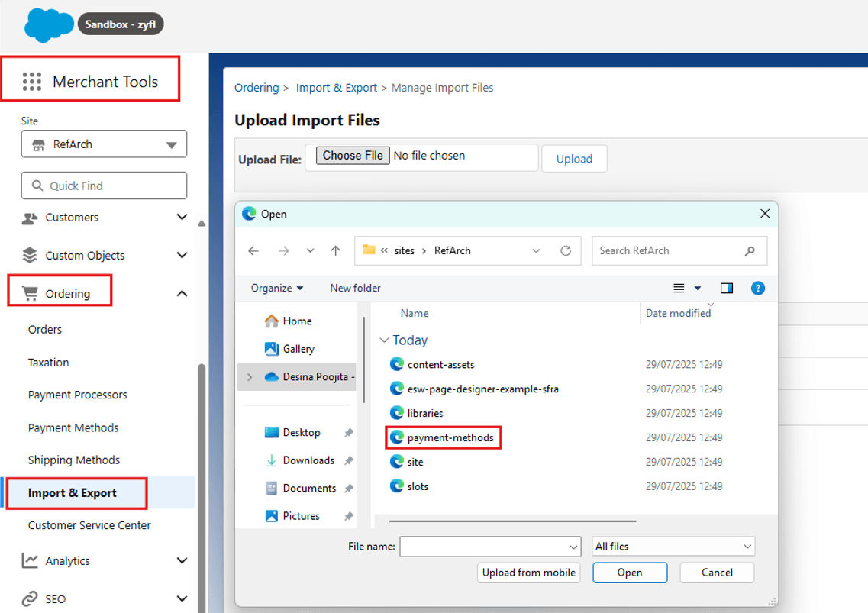Open recent locations dropdown arrow
The height and width of the screenshot is (613, 868).
[x=310, y=251]
